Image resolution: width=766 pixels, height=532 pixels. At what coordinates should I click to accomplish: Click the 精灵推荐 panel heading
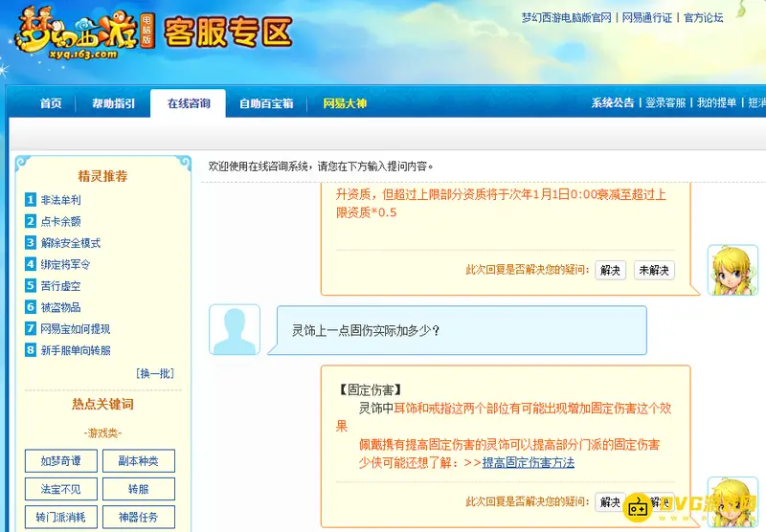coord(102,176)
